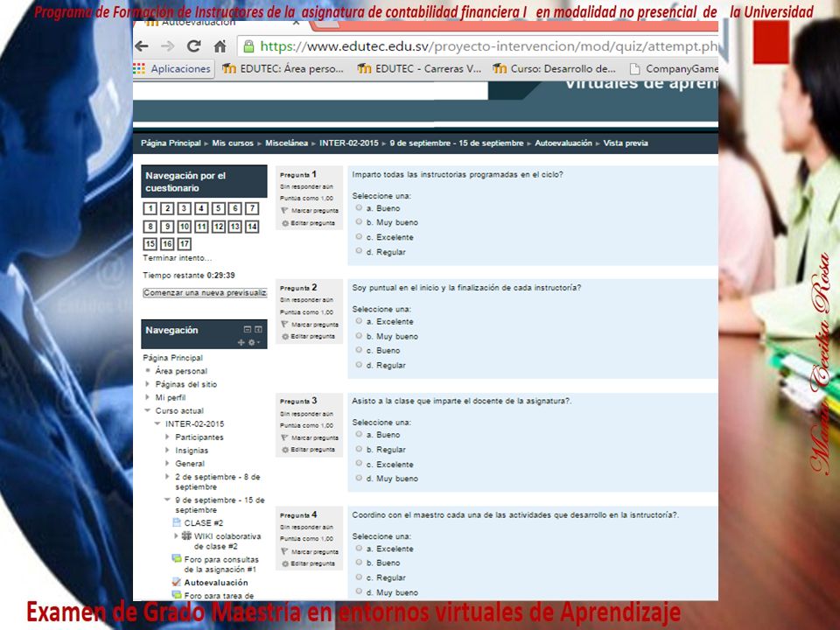Open the 'EDUTEC - Carreras V...' bookmark
Screen dimensions: 840x630
pyautogui.click(x=419, y=68)
